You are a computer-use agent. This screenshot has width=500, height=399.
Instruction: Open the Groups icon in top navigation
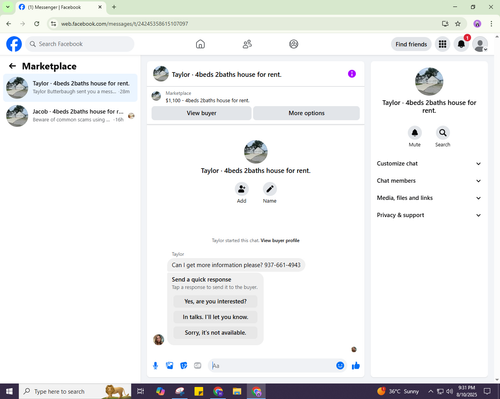(x=294, y=44)
